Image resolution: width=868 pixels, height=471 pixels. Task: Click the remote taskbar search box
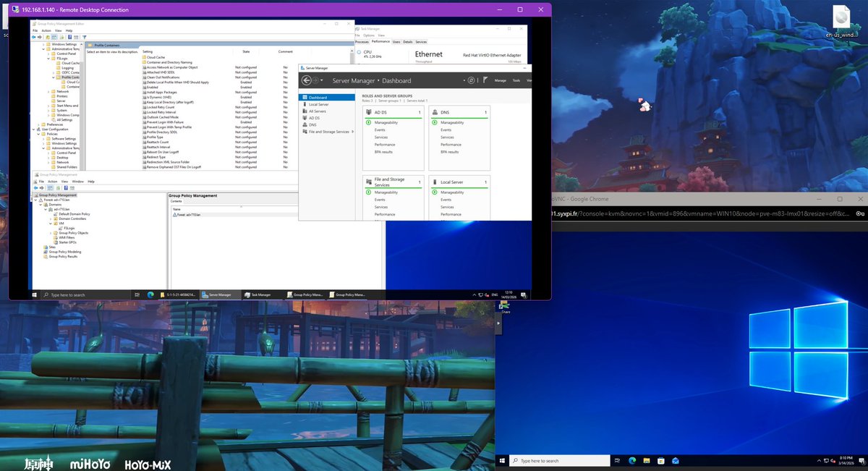(85, 294)
